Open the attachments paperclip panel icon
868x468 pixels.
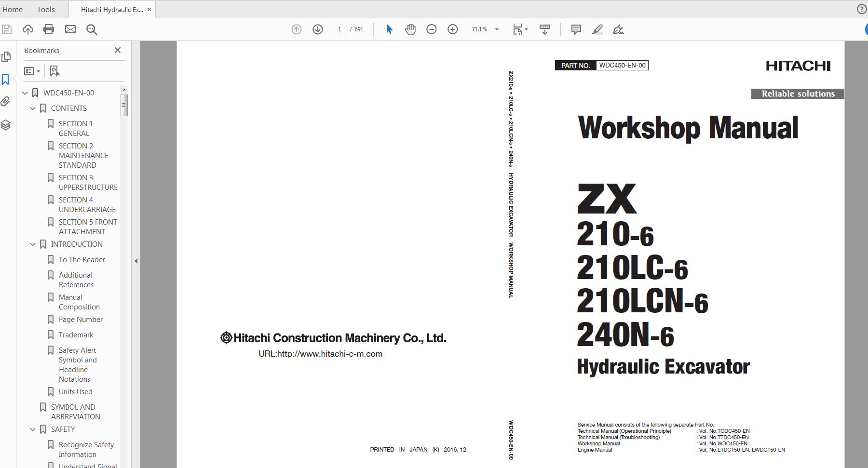click(6, 101)
